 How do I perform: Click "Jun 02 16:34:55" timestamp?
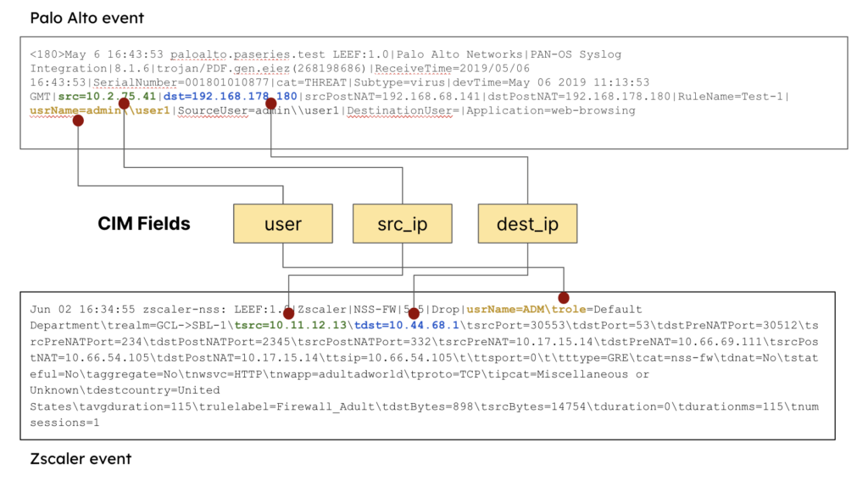click(x=82, y=309)
